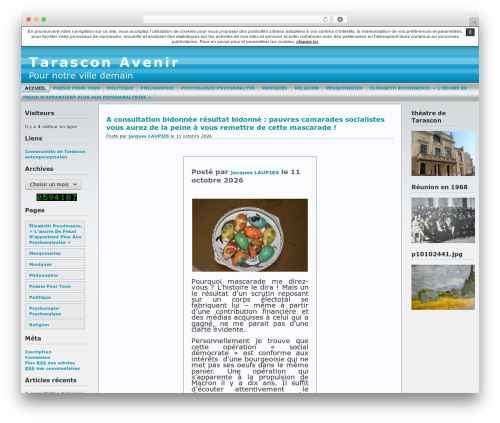Viewport: 500px width, 423px height.
Task: Open Psychologie-Psychanalyse page in sidebar
Action: click(x=55, y=311)
